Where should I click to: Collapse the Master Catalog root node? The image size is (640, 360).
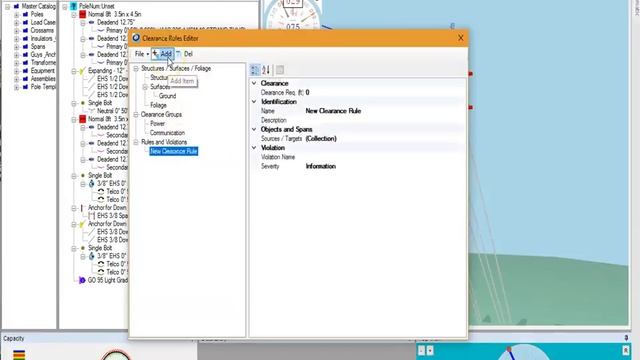coord(7,7)
